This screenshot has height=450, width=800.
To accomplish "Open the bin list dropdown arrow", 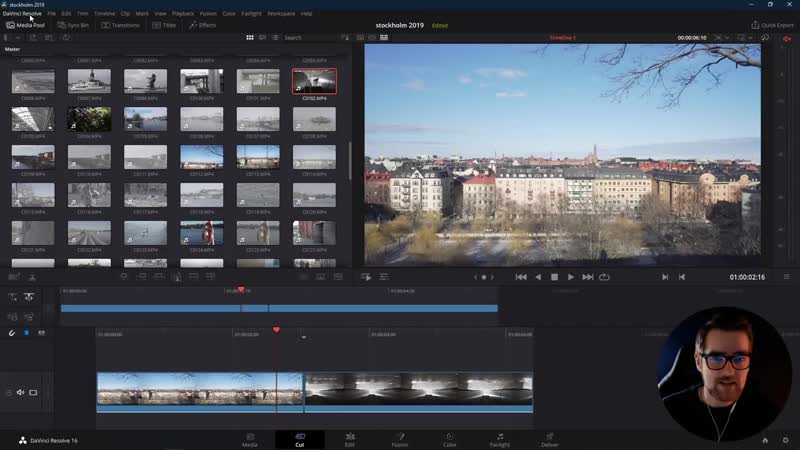I will coord(18,37).
